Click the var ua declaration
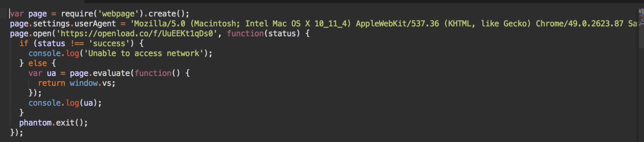Screen dimensions: 644x142 point(42,73)
